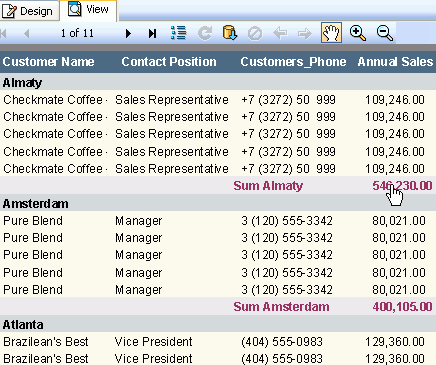436x365 pixels.
Task: Click the refresh report icon
Action: (205, 33)
